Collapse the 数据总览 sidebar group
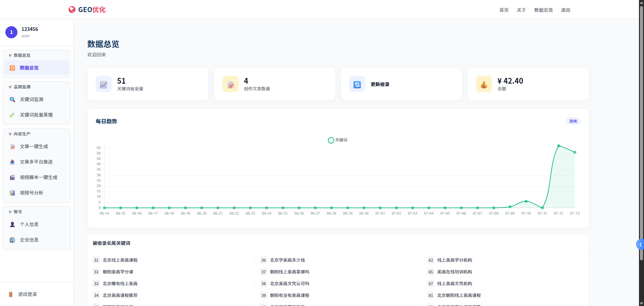The width and height of the screenshot is (644, 306). click(19, 55)
